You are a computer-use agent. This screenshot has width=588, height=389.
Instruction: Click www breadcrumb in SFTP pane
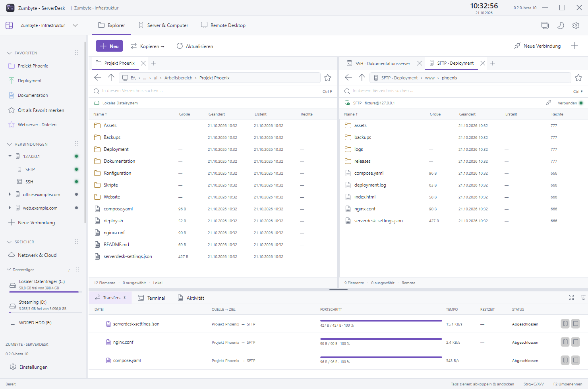tap(430, 78)
